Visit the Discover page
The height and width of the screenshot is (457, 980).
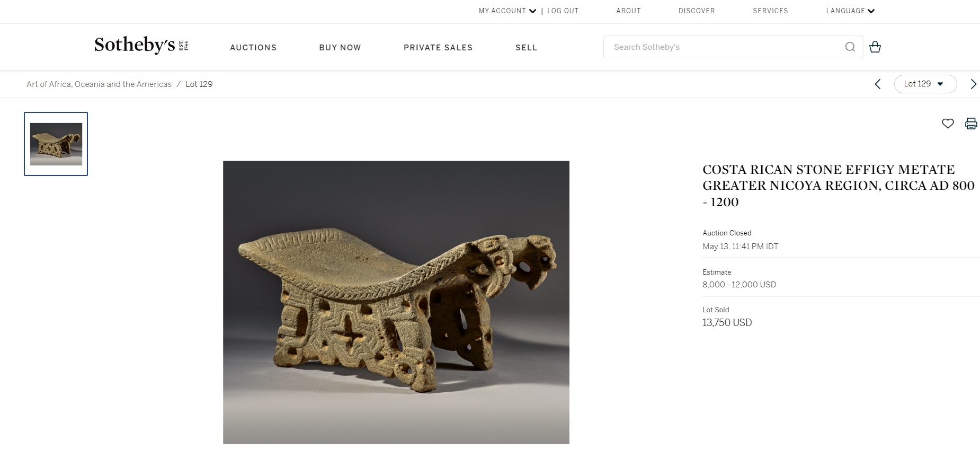pyautogui.click(x=697, y=11)
